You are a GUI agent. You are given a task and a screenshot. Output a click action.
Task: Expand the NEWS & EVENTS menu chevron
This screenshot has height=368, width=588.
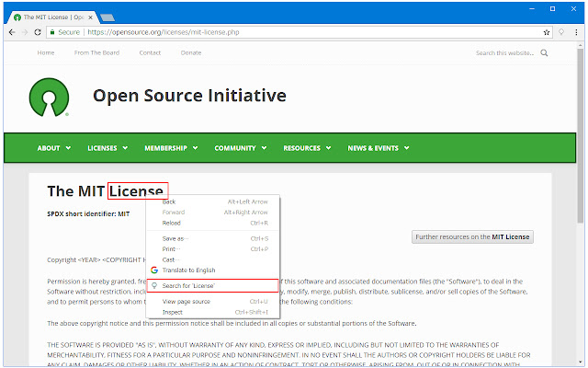pyautogui.click(x=406, y=148)
